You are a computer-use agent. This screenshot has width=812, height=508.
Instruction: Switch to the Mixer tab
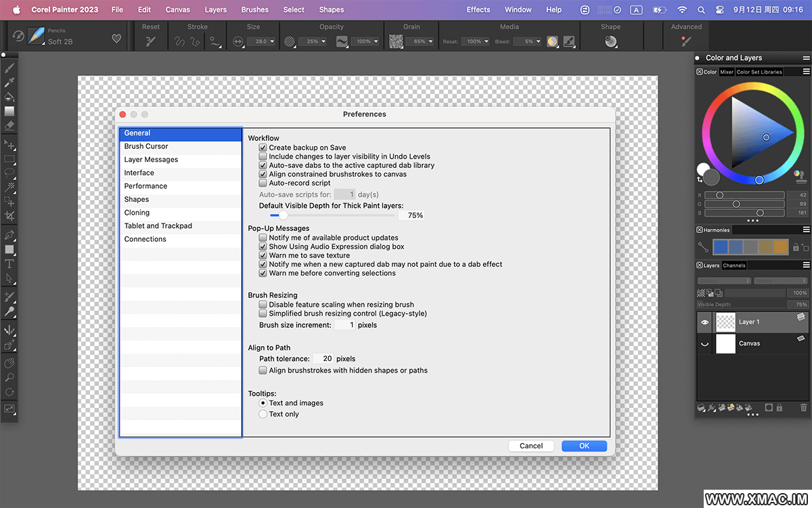pos(727,72)
